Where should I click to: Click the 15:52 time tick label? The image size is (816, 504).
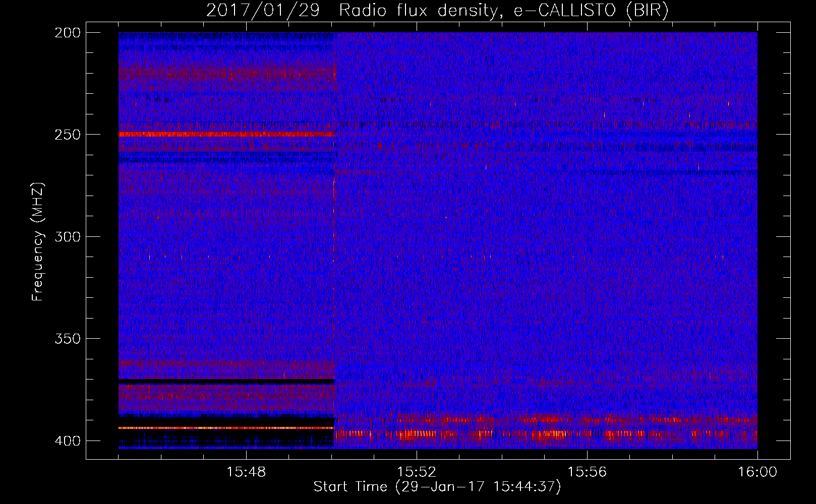coord(417,472)
